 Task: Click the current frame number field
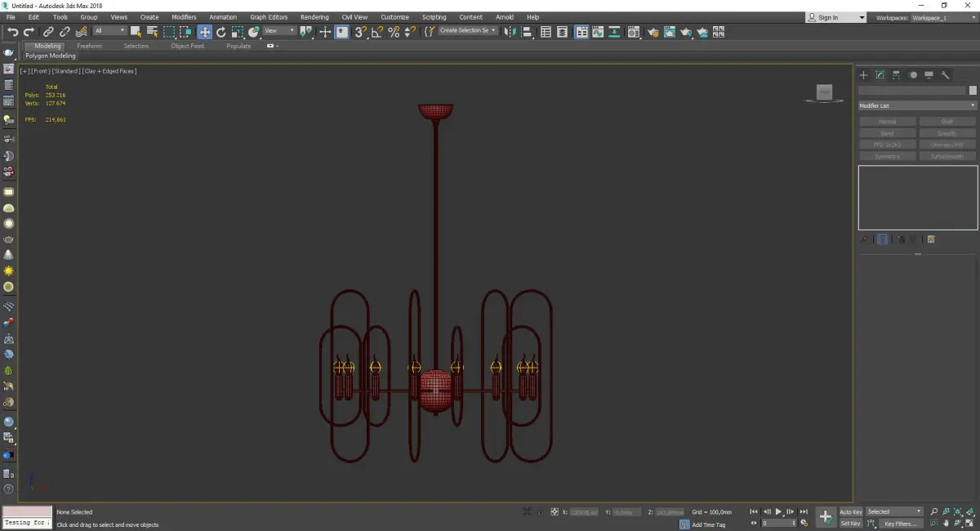pos(778,523)
